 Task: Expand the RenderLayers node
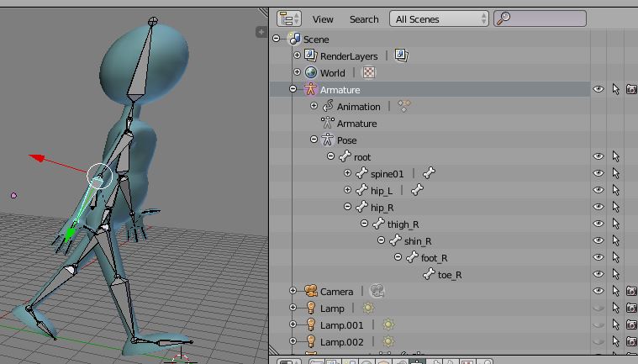point(297,55)
